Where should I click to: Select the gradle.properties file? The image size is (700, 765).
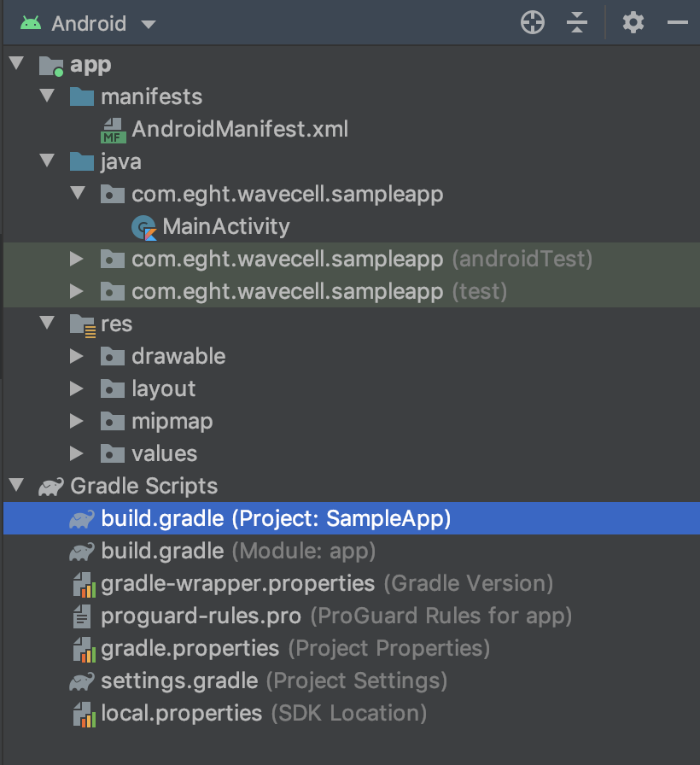tap(190, 649)
